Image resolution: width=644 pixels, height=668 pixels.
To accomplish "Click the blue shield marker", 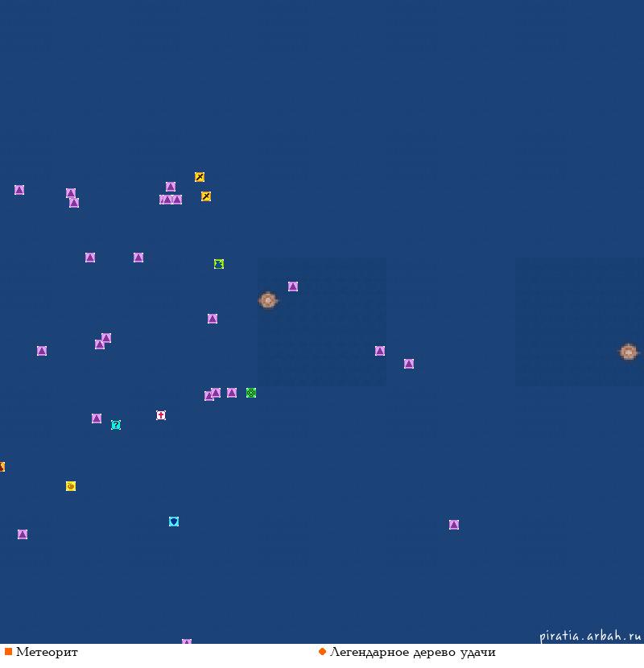I will tap(174, 522).
